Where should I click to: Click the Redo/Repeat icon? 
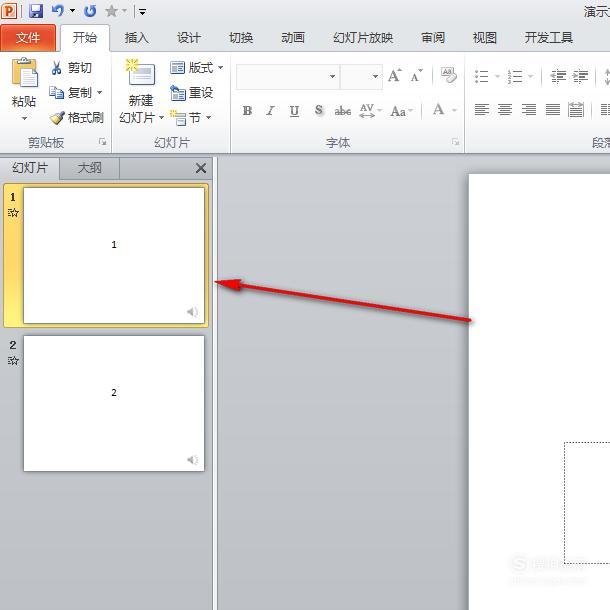pos(90,11)
